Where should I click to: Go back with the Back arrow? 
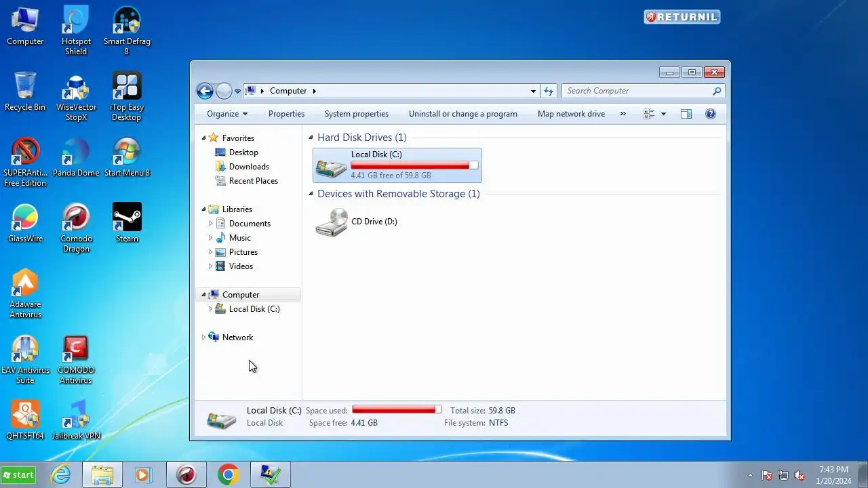click(x=205, y=91)
